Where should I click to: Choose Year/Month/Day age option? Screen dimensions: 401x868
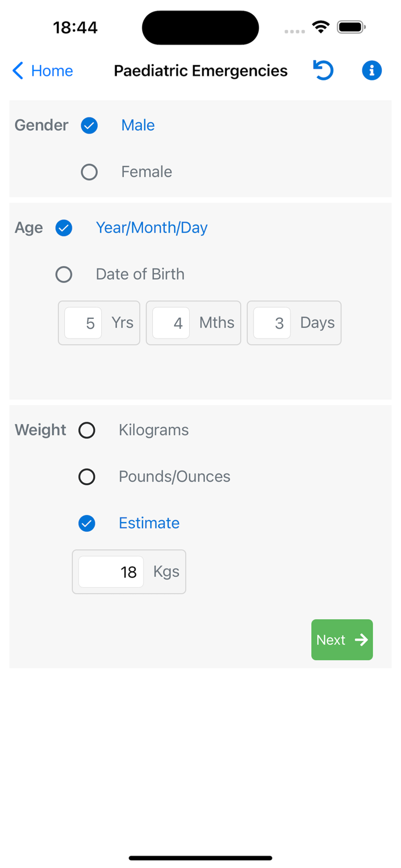point(64,228)
